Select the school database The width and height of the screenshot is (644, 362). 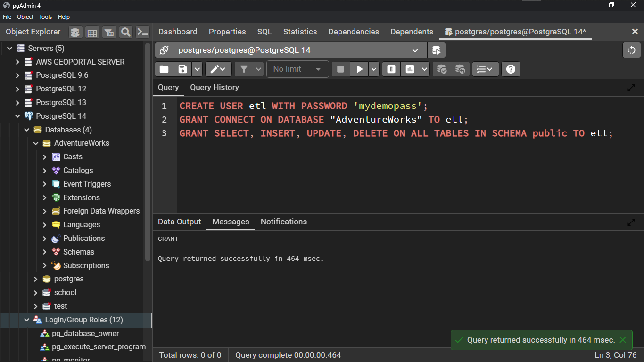65,293
